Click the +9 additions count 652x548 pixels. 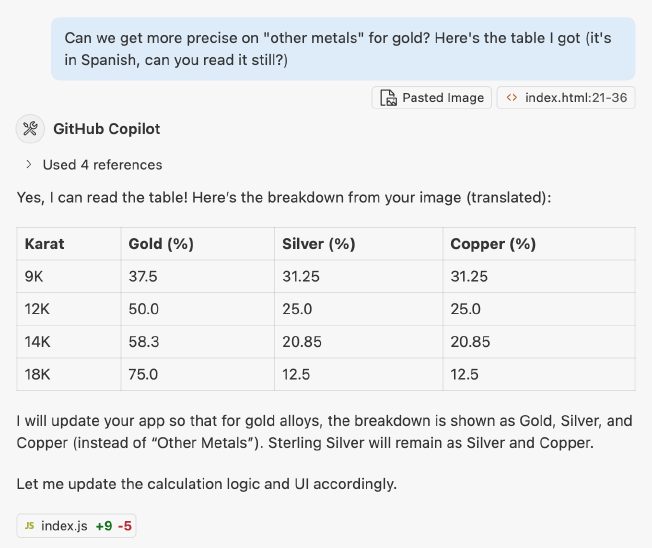104,526
